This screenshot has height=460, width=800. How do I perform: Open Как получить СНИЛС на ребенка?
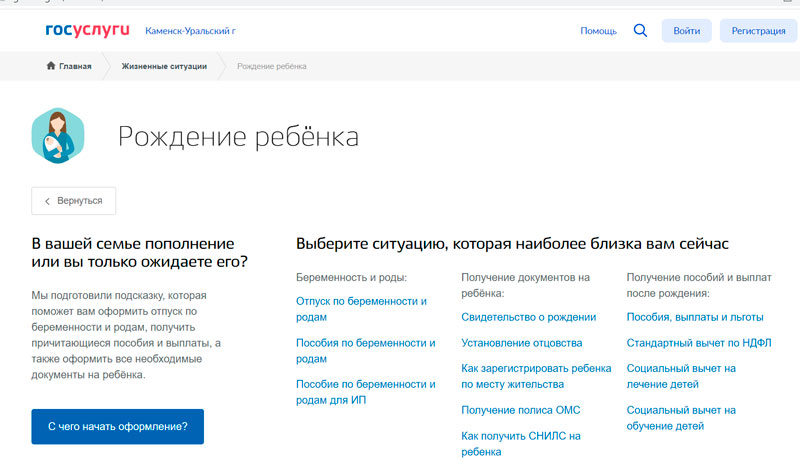pos(520,444)
